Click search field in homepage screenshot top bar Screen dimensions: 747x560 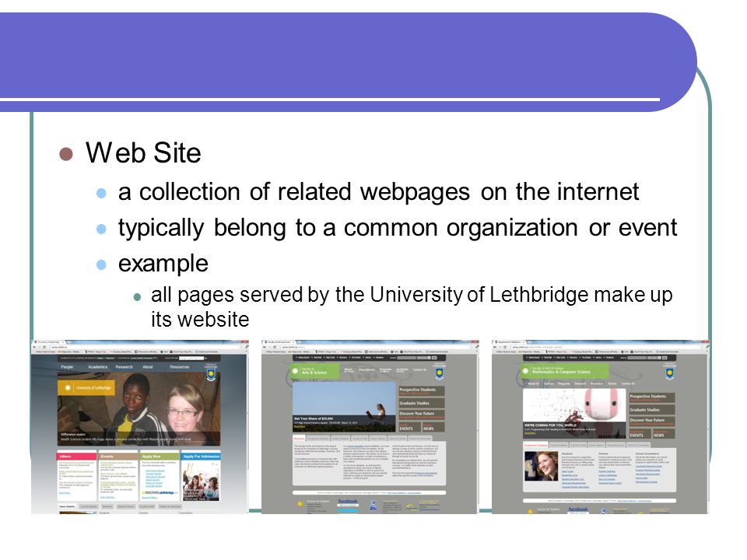(x=191, y=358)
